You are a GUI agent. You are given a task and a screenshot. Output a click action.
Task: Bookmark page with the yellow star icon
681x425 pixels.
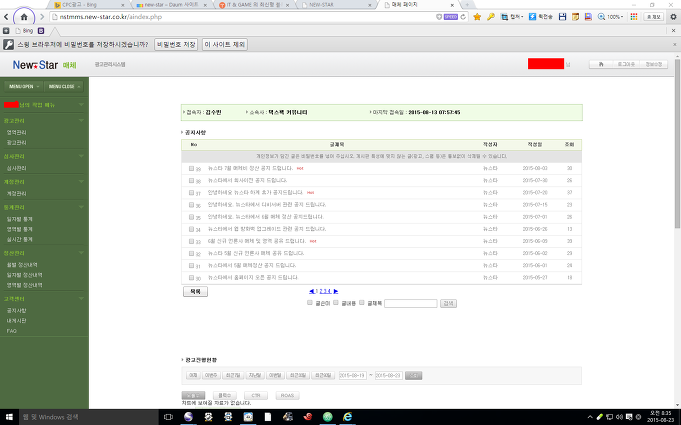477,17
